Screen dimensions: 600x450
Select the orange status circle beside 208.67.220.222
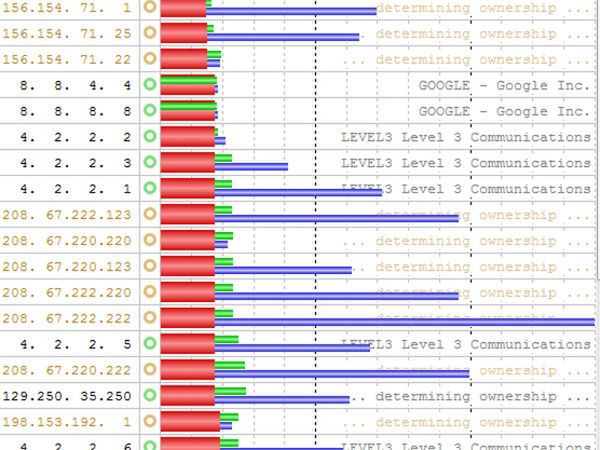pos(150,369)
